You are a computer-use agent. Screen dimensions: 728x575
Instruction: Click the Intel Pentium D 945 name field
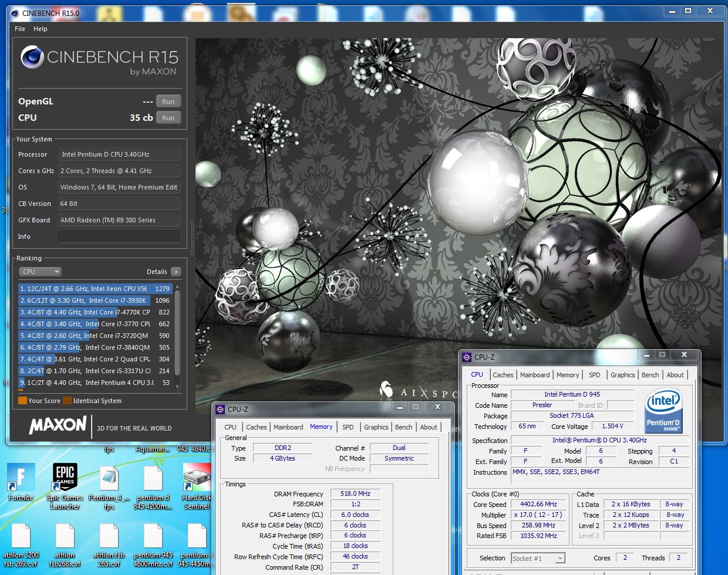572,394
